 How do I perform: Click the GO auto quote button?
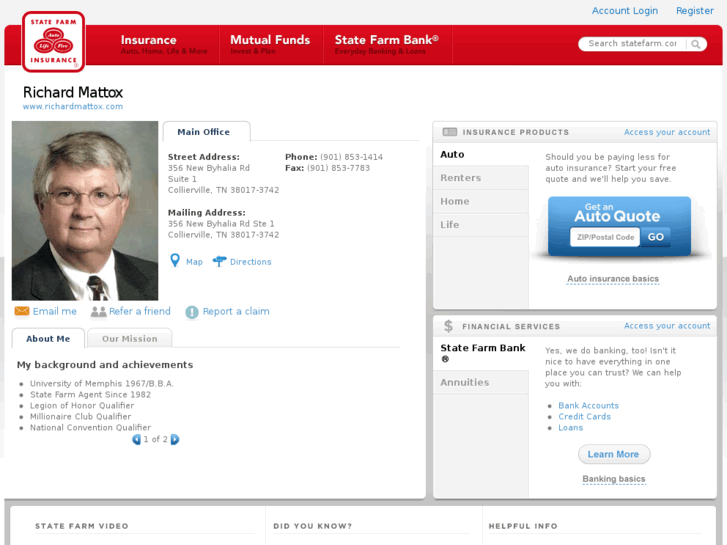point(655,237)
